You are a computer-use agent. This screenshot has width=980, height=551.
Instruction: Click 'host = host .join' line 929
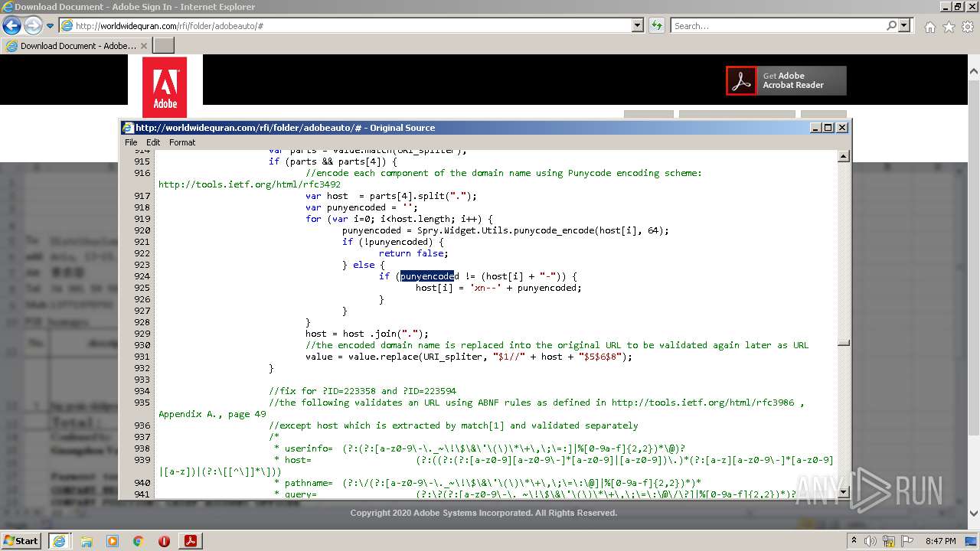point(367,334)
